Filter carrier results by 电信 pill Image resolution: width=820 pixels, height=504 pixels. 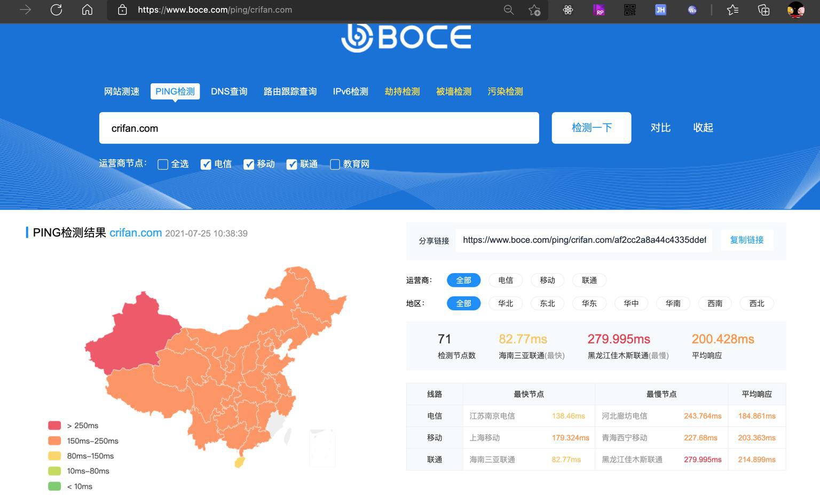click(x=506, y=280)
